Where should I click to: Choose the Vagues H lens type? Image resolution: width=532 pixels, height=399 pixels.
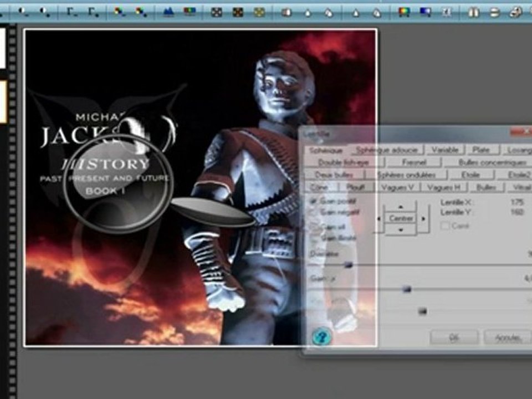tap(443, 187)
